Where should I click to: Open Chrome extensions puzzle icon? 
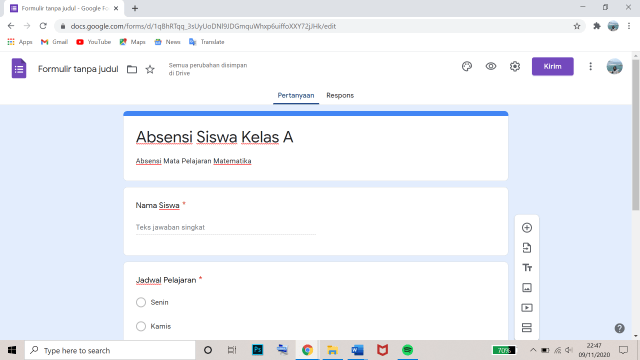[597, 26]
